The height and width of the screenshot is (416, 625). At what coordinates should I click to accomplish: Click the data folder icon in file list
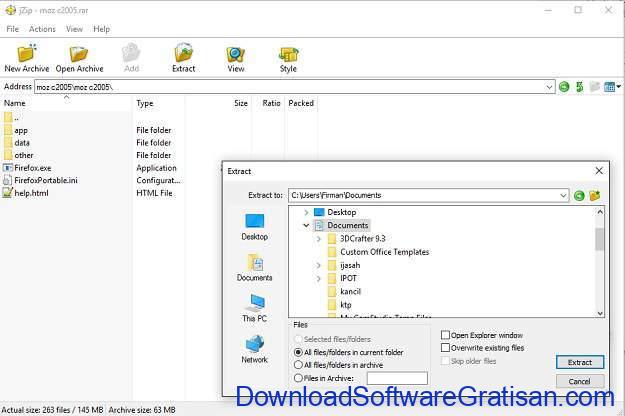[8, 143]
